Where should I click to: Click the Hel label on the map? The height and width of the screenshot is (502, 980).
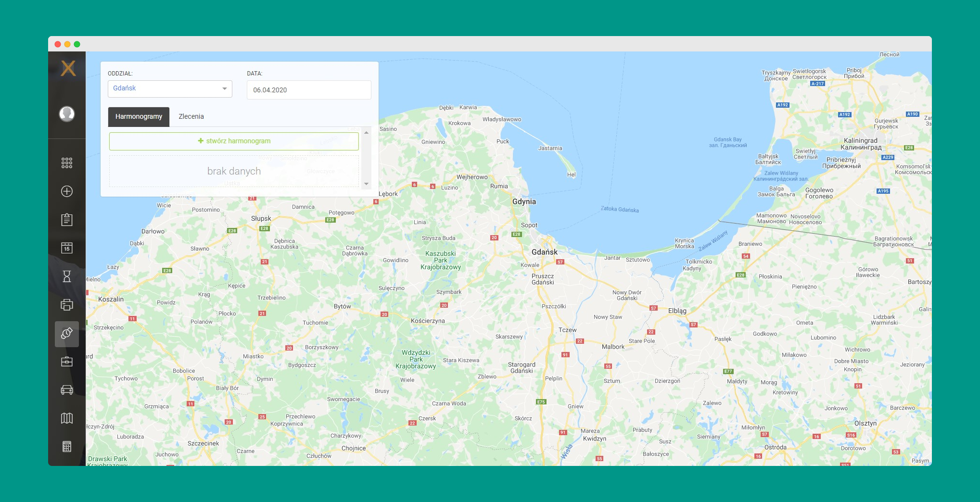click(x=571, y=175)
